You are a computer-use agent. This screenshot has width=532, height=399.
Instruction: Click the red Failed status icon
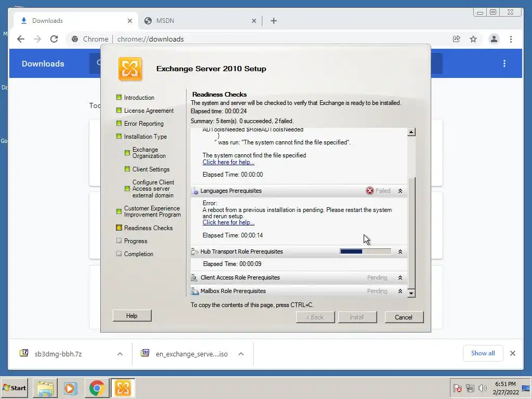tap(369, 191)
